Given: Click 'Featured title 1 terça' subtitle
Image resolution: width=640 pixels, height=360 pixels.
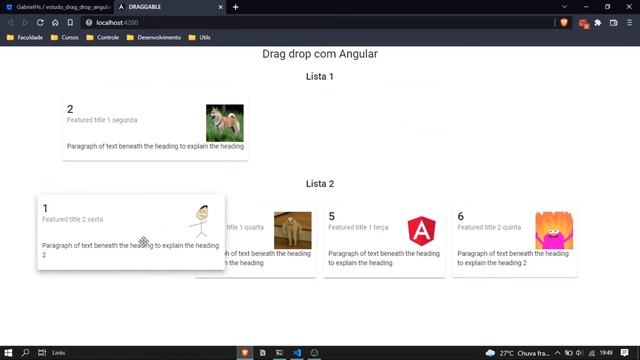Looking at the screenshot, I should coord(358,227).
